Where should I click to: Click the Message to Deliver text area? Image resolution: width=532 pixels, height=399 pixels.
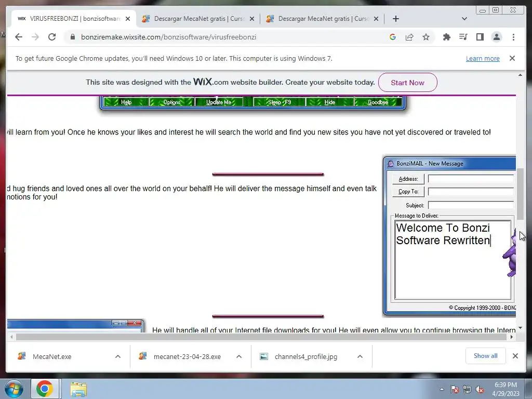(x=453, y=260)
